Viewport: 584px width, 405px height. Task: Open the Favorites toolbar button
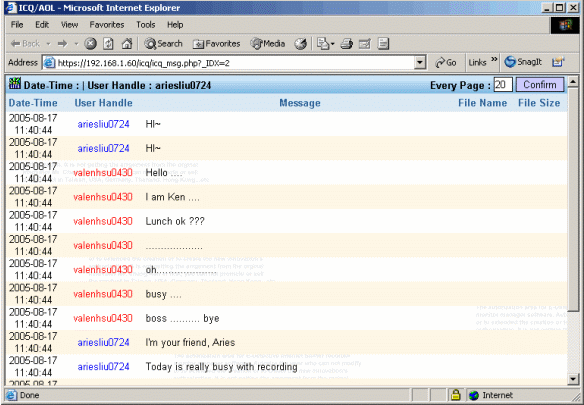[216, 44]
